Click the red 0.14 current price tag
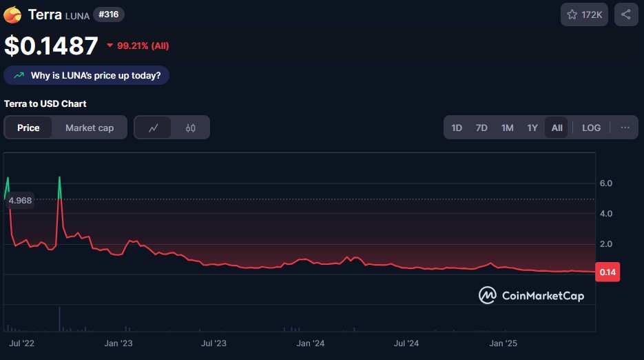The image size is (644, 360). pyautogui.click(x=607, y=272)
